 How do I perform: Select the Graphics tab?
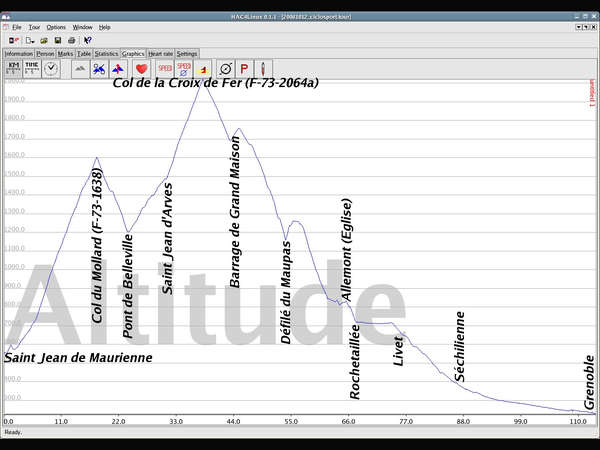pyautogui.click(x=133, y=54)
